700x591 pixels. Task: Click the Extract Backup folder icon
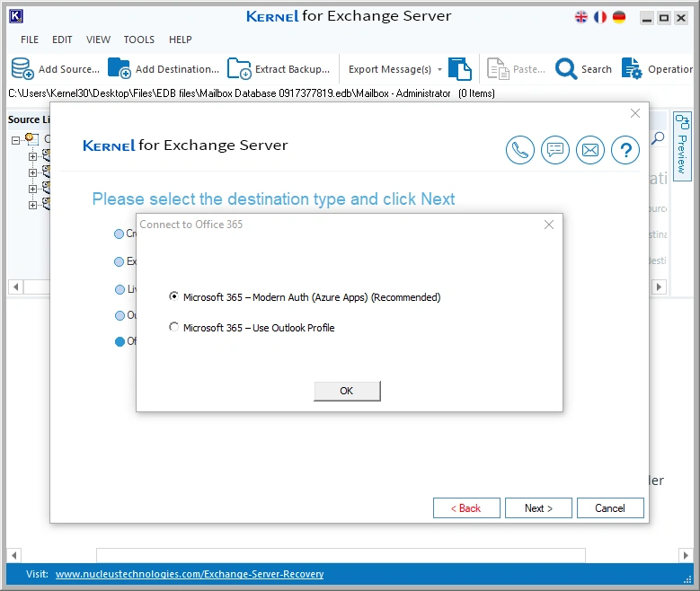239,68
